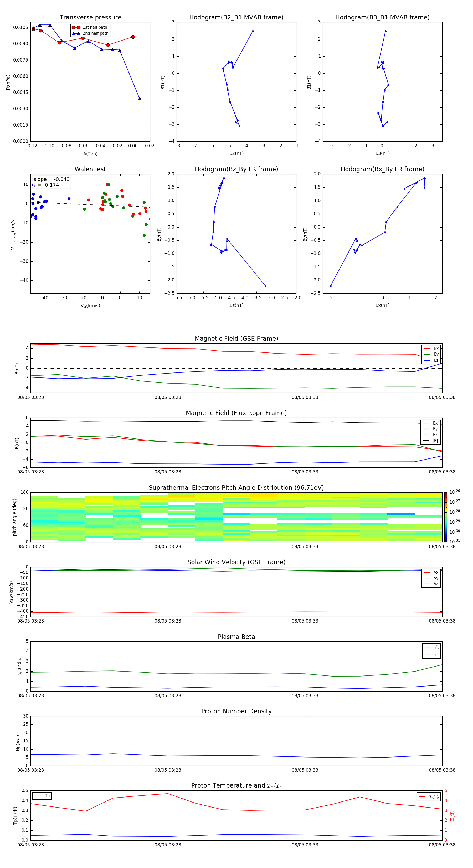Click the "V_remaining(km/s)" y-axis label
The height and width of the screenshot is (868, 473).
tap(13, 234)
